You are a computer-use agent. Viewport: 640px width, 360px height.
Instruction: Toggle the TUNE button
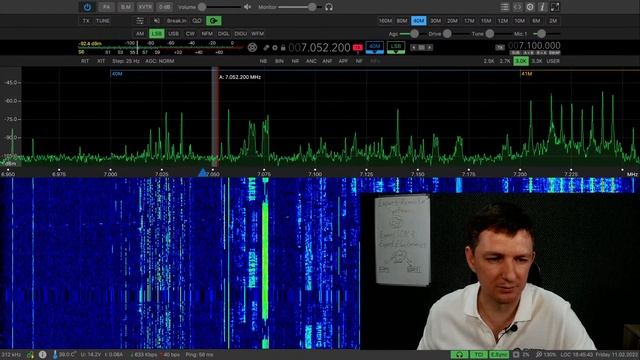coord(103,21)
